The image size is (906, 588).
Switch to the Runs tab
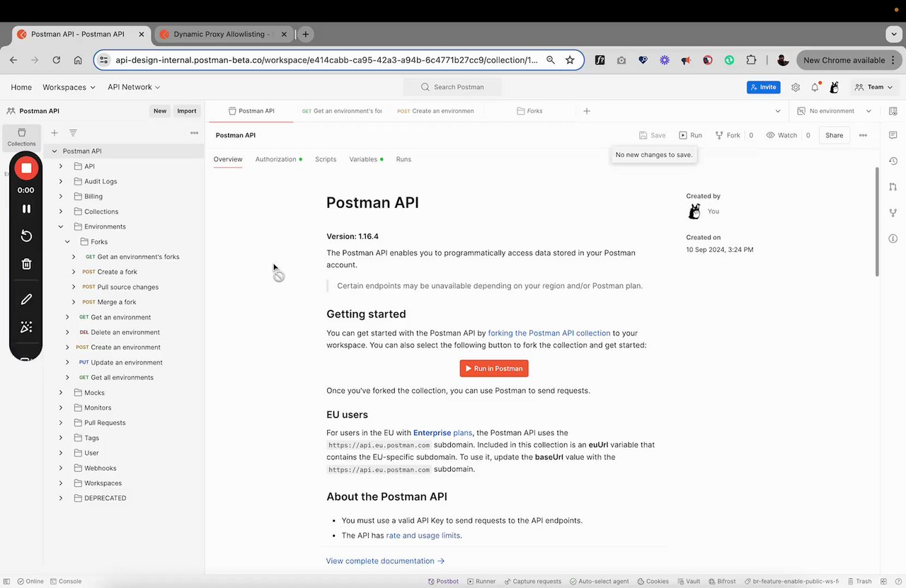click(403, 159)
